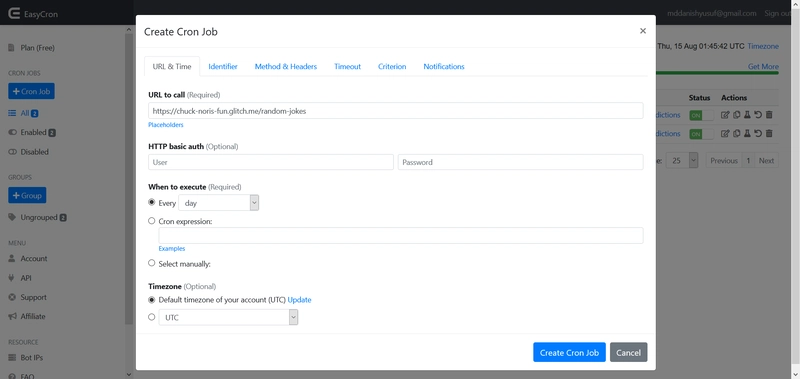The image size is (800, 379).
Task: Switch to the Method & Headers tab
Action: [286, 67]
